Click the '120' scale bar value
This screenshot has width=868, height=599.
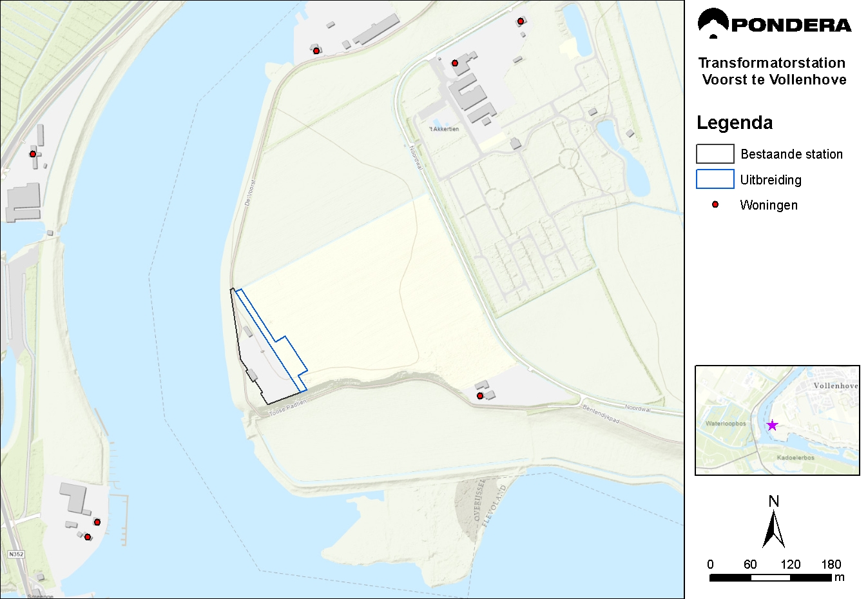(x=791, y=564)
